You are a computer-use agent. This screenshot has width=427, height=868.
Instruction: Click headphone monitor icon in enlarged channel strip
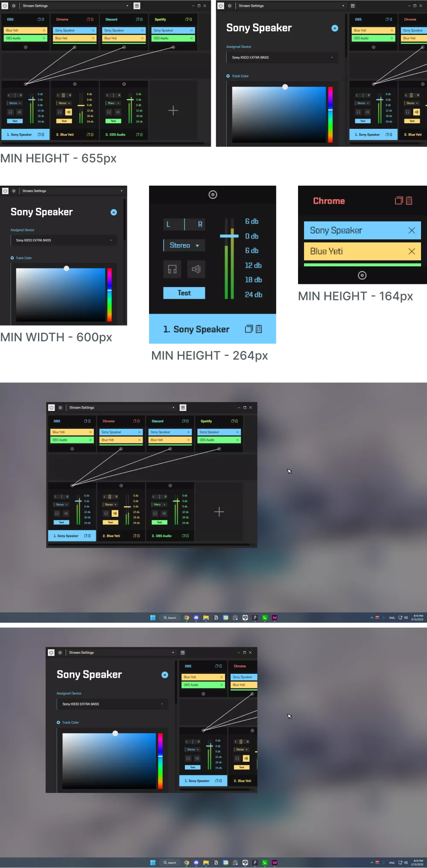(173, 269)
